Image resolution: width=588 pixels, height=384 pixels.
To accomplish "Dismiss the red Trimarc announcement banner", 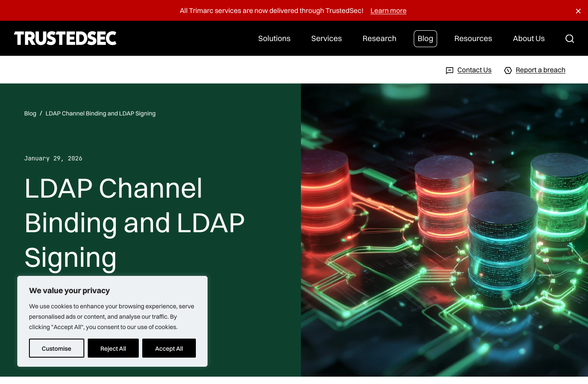I will coord(578,11).
